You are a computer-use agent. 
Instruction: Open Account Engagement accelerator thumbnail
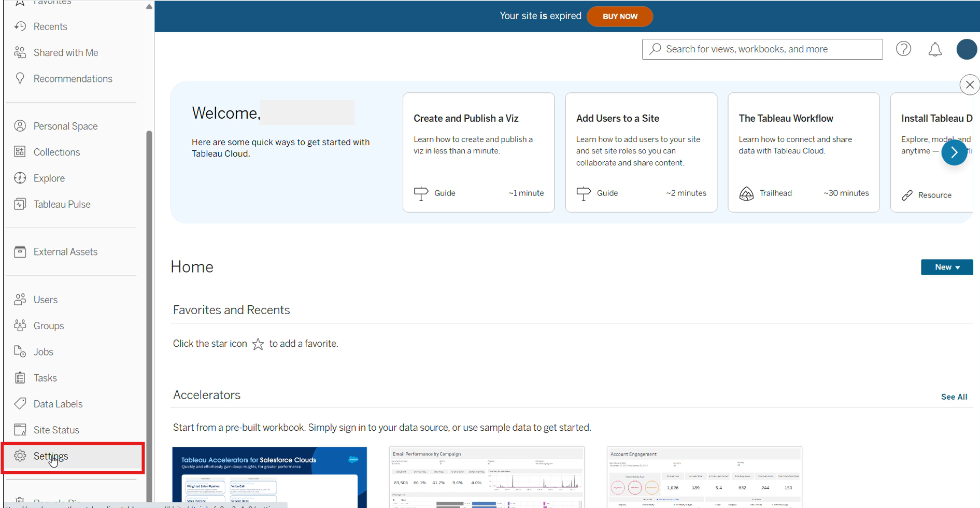click(704, 477)
